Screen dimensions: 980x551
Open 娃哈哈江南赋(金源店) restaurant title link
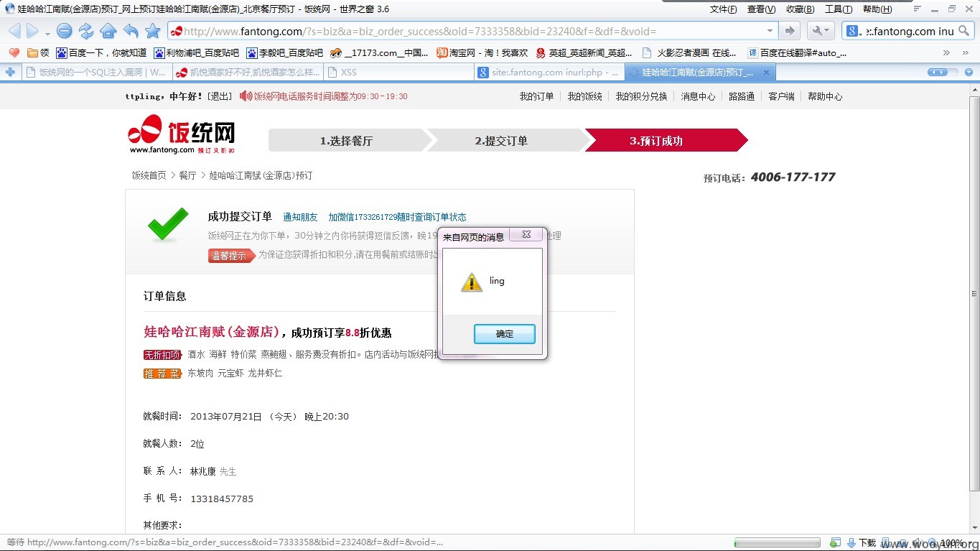coord(211,332)
